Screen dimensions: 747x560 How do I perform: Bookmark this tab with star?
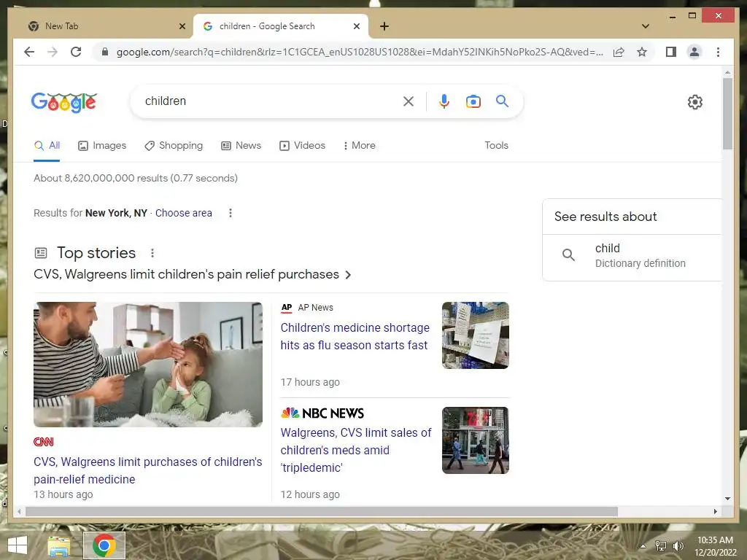(x=642, y=52)
